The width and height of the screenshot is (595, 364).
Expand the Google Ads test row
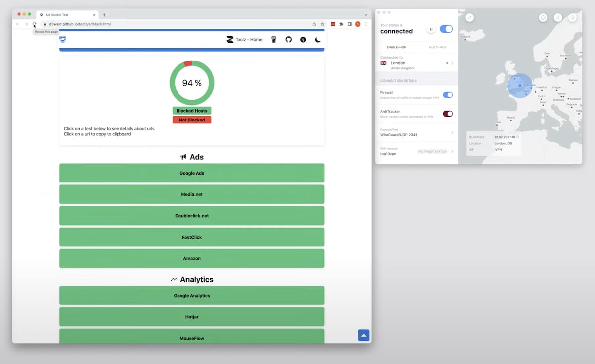(192, 173)
